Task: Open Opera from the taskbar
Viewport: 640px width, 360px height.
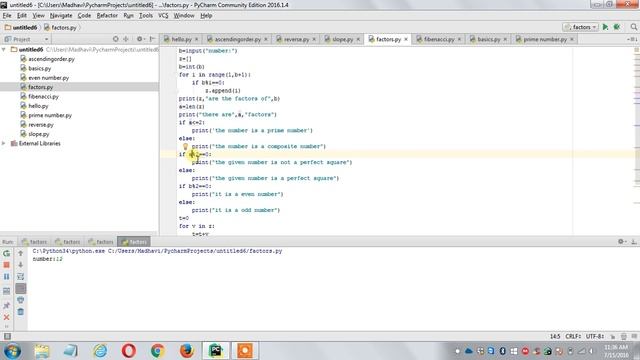Action: pyautogui.click(x=129, y=351)
